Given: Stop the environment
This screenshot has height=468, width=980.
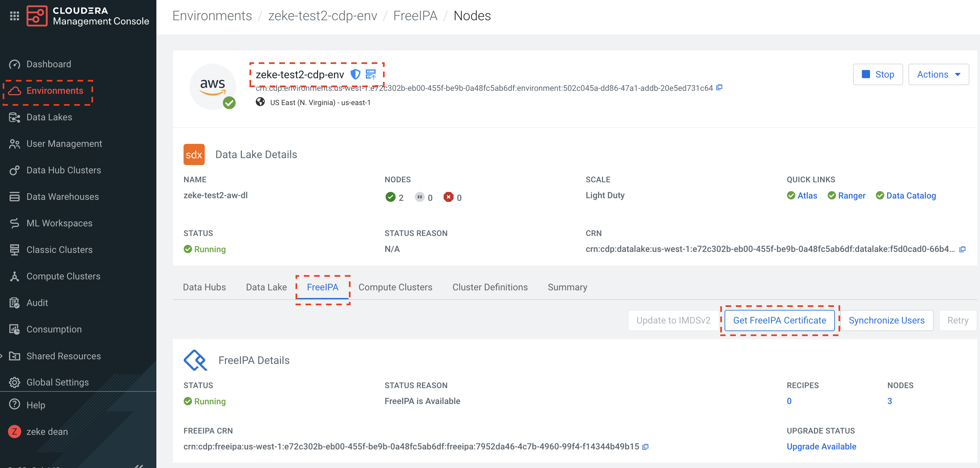Looking at the screenshot, I should click(877, 74).
